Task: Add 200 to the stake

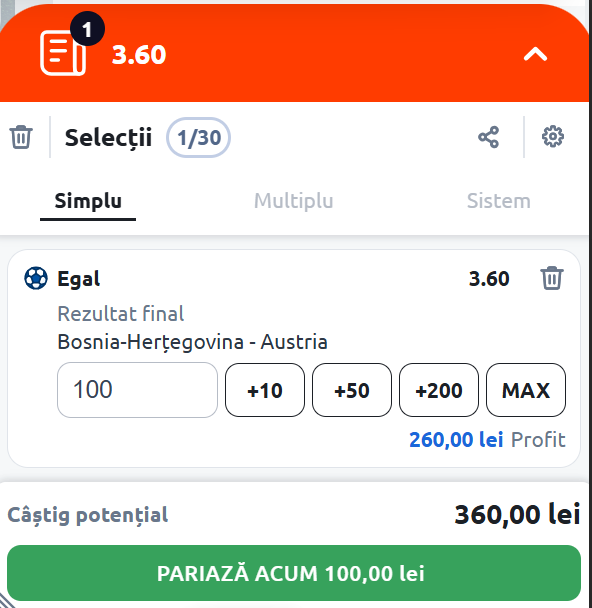Action: pyautogui.click(x=439, y=390)
